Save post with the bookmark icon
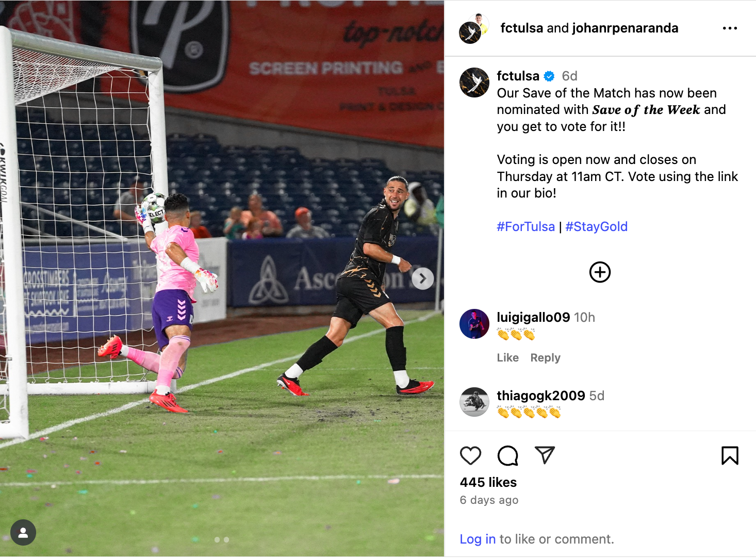Viewport: 756px width, 558px height. [x=730, y=455]
